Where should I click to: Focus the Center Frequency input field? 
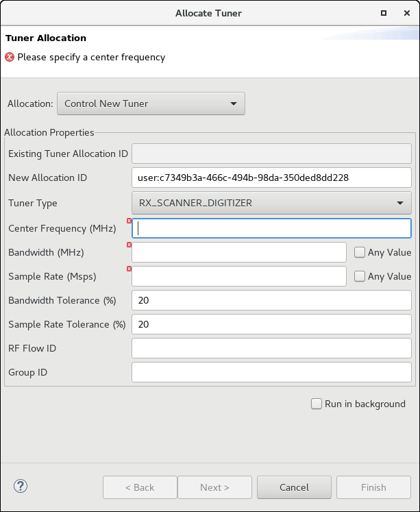click(271, 228)
